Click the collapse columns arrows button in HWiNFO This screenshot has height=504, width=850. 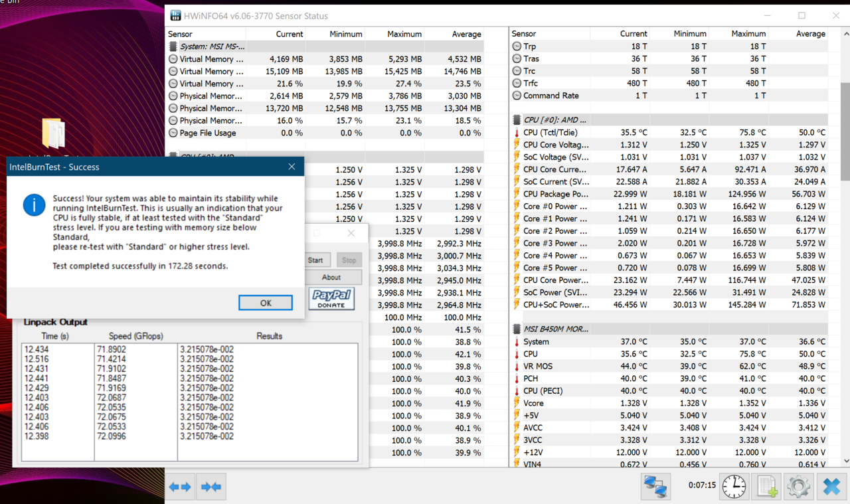211,487
